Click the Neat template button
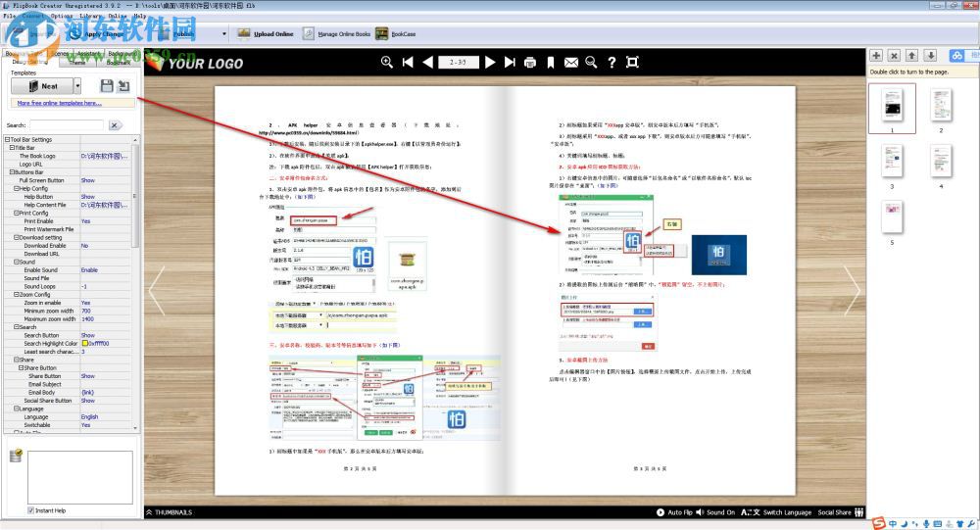Screen dimensions: 980x530 coord(42,85)
